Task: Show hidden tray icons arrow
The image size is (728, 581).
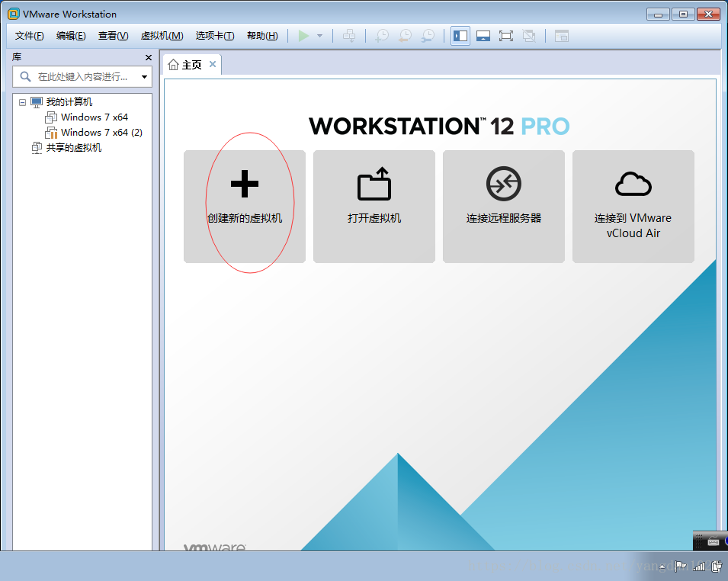Action: click(662, 567)
